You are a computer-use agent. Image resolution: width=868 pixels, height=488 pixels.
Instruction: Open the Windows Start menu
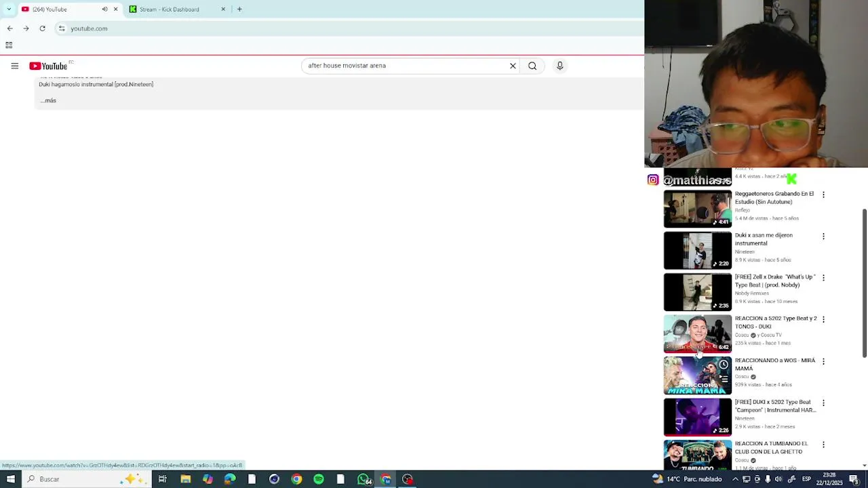10,479
